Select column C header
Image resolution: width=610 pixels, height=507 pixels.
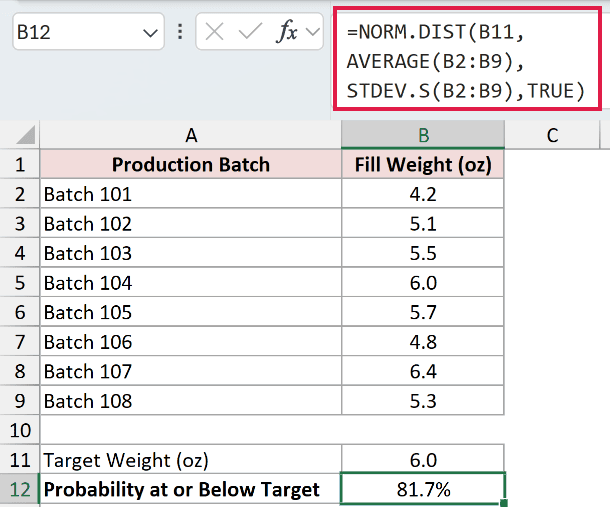(552, 135)
